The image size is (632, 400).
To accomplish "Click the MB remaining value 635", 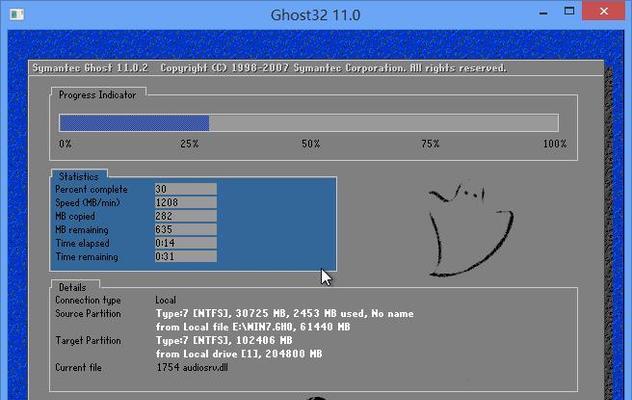I will (x=185, y=229).
